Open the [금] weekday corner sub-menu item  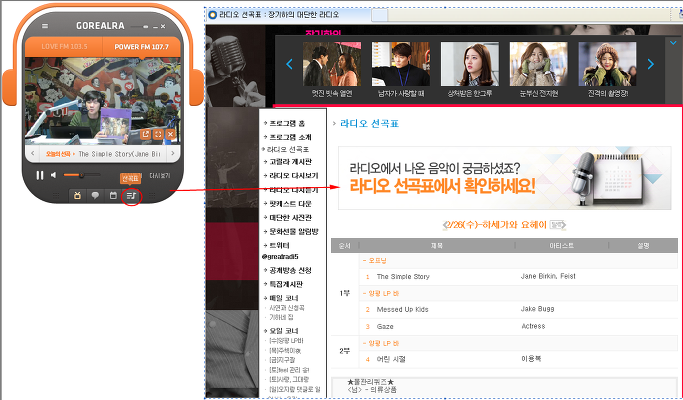pyautogui.click(x=282, y=360)
